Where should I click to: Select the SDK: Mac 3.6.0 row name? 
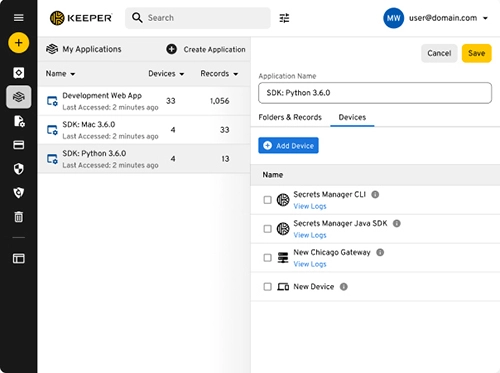tap(89, 125)
